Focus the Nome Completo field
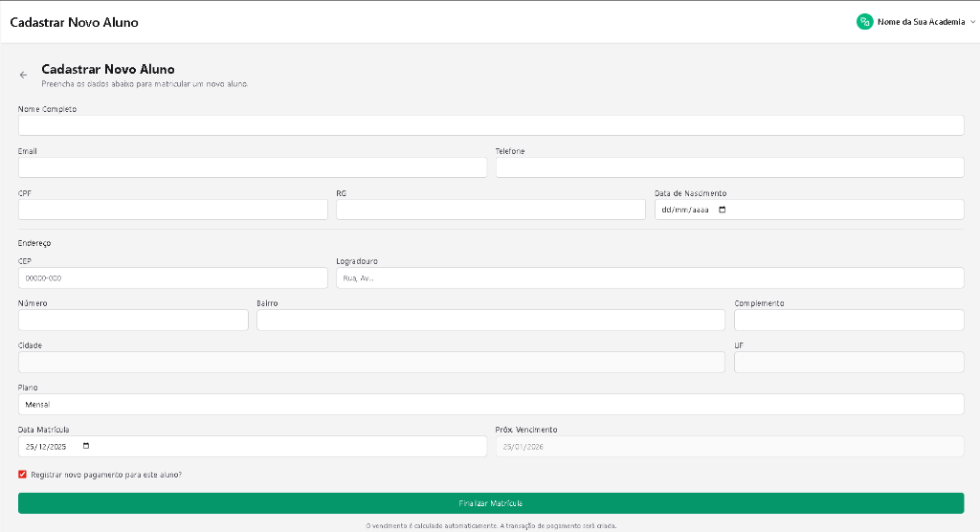Image resolution: width=980 pixels, height=532 pixels. 490,125
